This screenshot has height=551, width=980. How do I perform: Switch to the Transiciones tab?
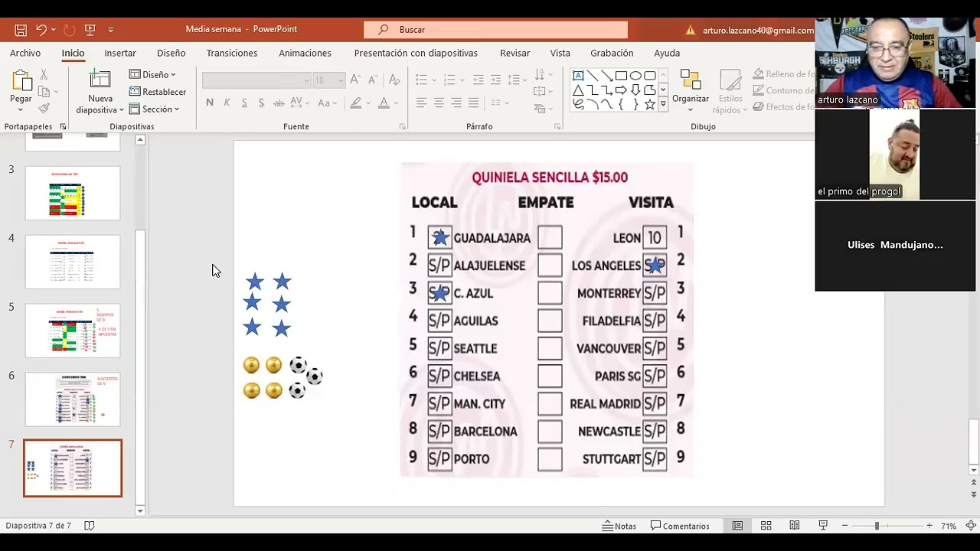point(231,53)
